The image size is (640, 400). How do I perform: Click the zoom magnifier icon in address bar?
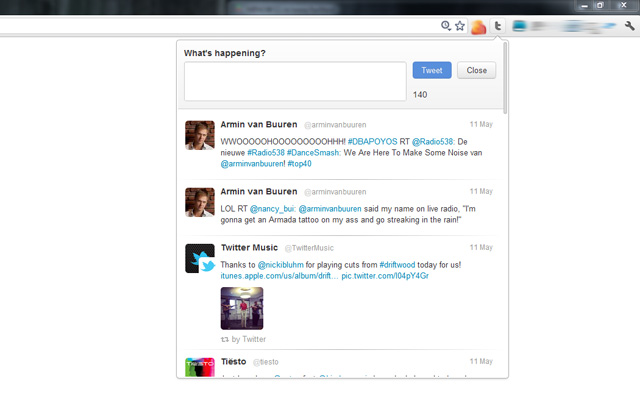pyautogui.click(x=446, y=26)
